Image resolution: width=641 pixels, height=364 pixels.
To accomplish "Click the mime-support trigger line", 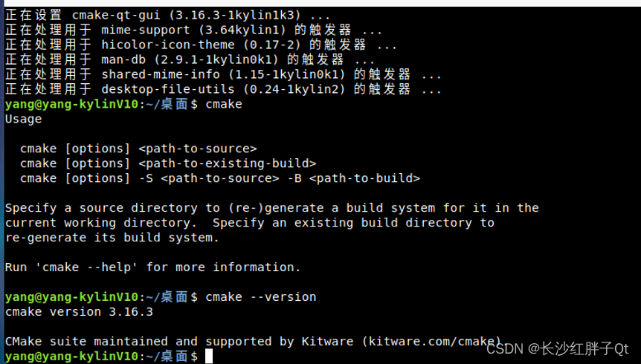I will pos(193,30).
